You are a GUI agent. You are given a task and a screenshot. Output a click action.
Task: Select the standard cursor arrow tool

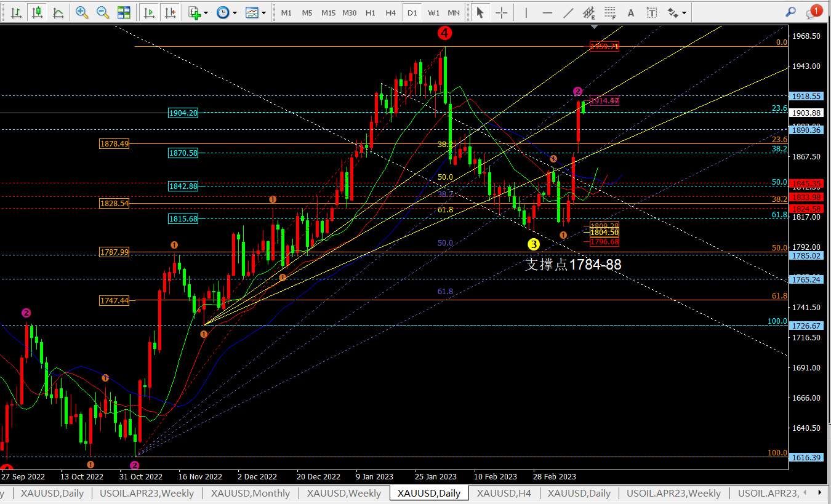480,12
